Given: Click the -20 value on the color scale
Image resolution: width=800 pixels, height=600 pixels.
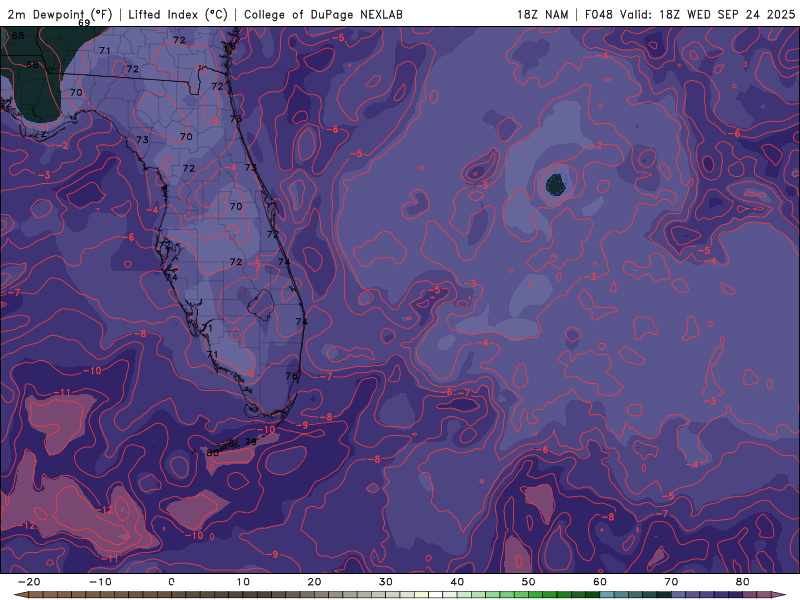Looking at the screenshot, I should coord(29,582).
